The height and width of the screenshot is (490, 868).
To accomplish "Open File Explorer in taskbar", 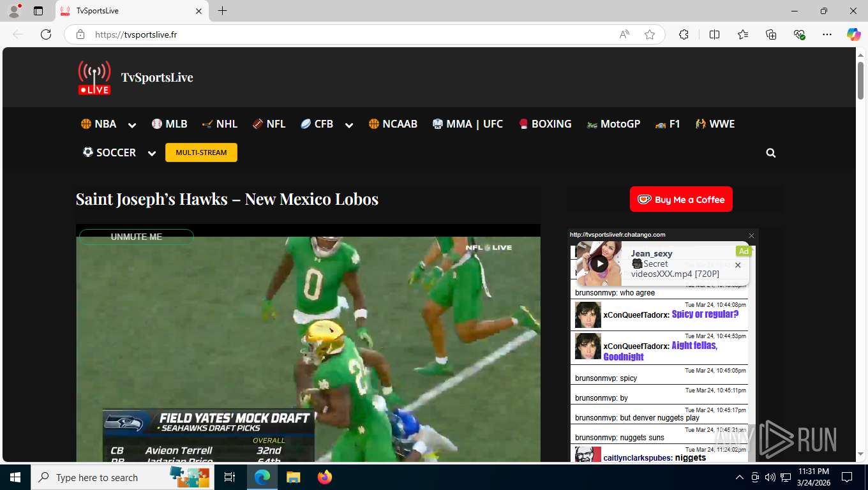I will [x=293, y=477].
